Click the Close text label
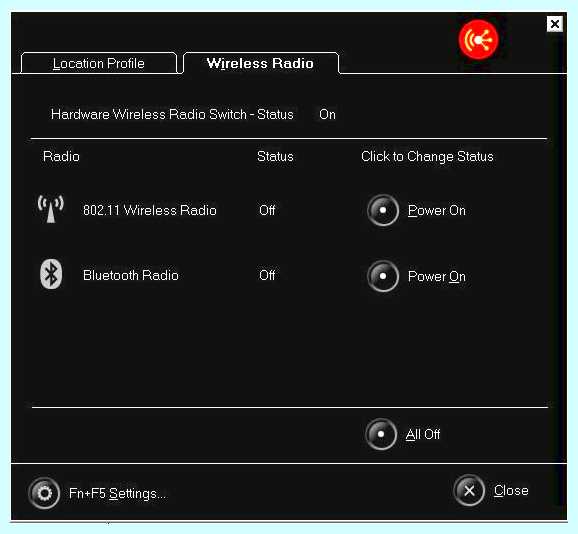The height and width of the screenshot is (534, 578). point(511,491)
